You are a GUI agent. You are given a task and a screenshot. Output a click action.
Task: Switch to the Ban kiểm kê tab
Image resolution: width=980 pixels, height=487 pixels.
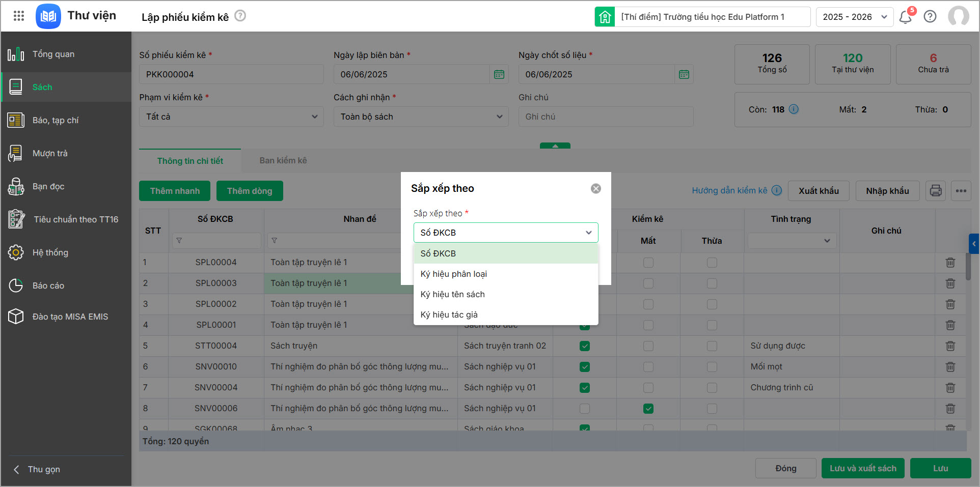pos(283,160)
